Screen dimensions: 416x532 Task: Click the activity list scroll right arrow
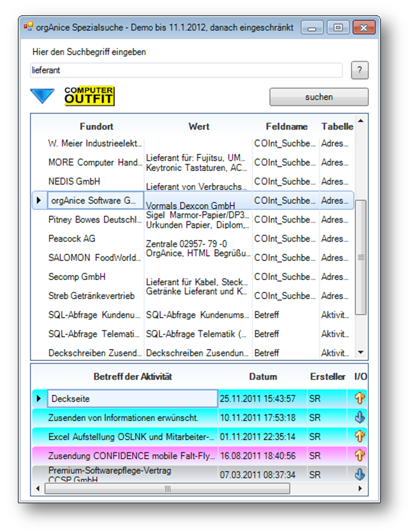(x=360, y=489)
